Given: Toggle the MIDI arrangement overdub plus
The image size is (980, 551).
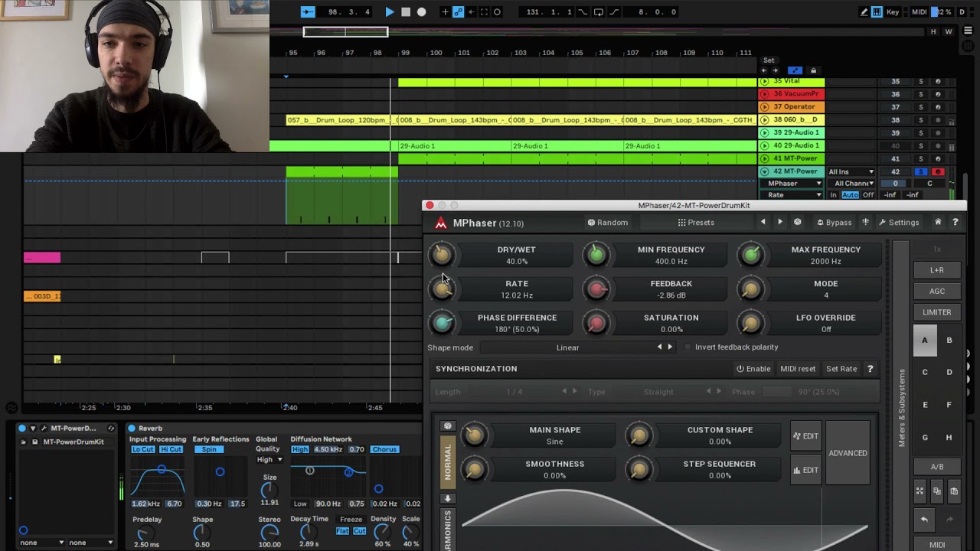Looking at the screenshot, I should point(445,11).
